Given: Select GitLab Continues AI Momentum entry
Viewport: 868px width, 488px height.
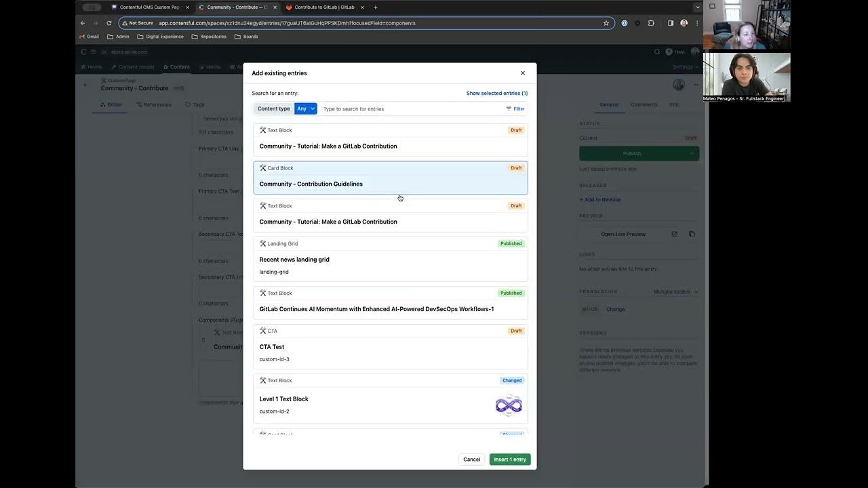Looking at the screenshot, I should [x=391, y=303].
